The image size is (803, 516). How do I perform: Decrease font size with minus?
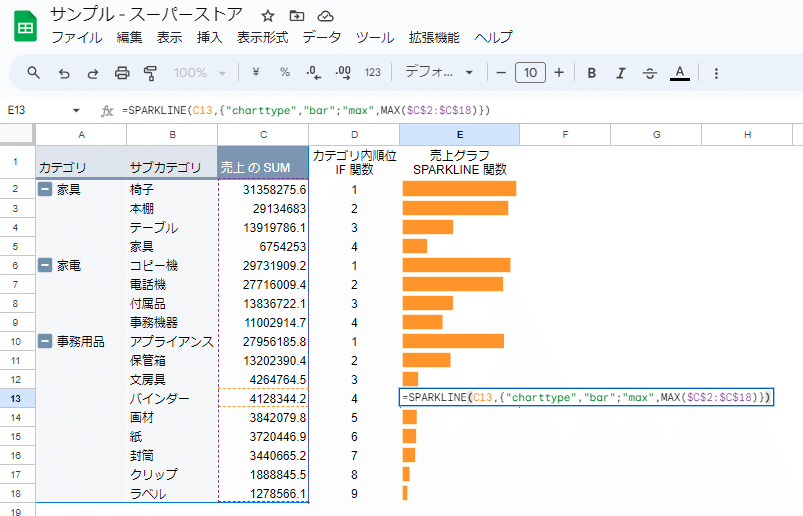click(x=501, y=73)
